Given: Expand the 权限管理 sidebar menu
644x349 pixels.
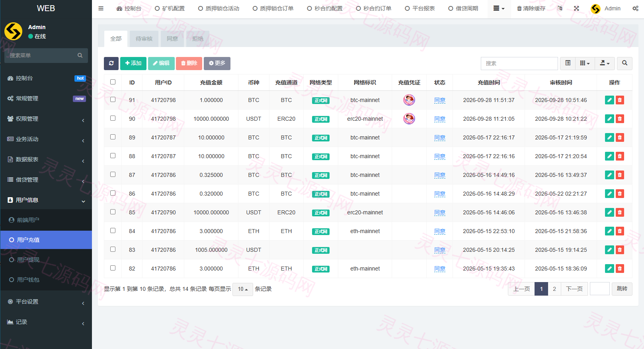Looking at the screenshot, I should [46, 119].
